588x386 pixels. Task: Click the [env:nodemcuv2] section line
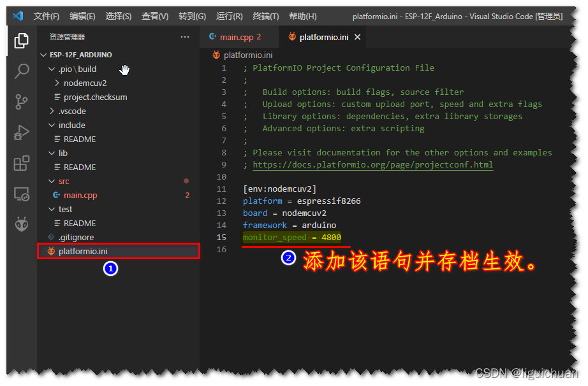coord(279,189)
